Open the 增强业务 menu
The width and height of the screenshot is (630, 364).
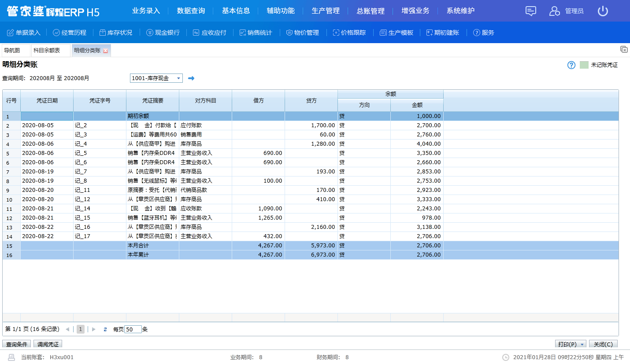[x=415, y=11]
